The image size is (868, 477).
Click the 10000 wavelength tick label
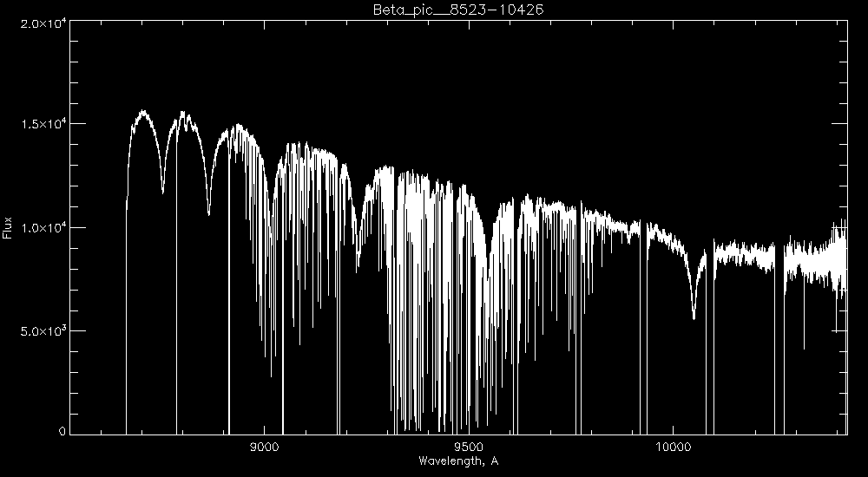[673, 448]
